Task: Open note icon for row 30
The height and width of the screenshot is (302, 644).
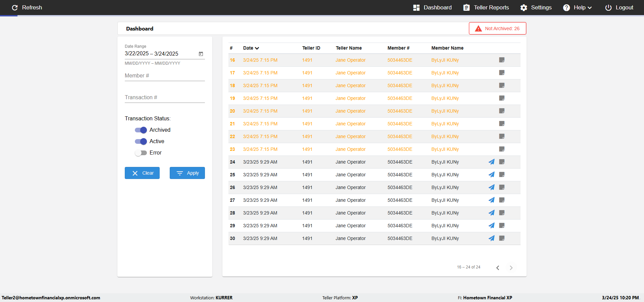Action: pos(502,238)
